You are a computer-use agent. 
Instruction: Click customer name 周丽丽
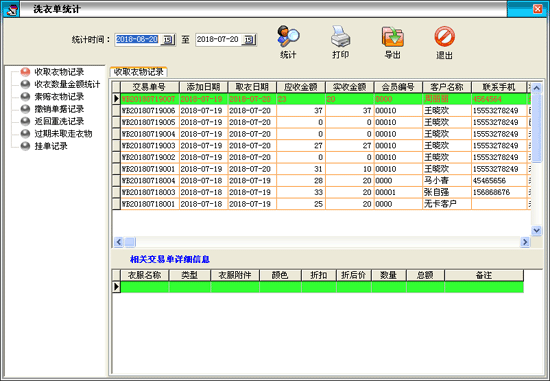tap(436, 99)
